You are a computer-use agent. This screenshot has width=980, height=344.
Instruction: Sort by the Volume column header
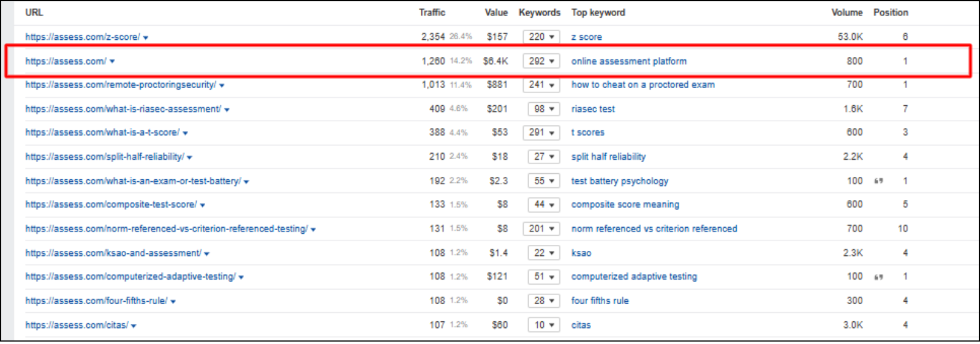click(x=847, y=12)
